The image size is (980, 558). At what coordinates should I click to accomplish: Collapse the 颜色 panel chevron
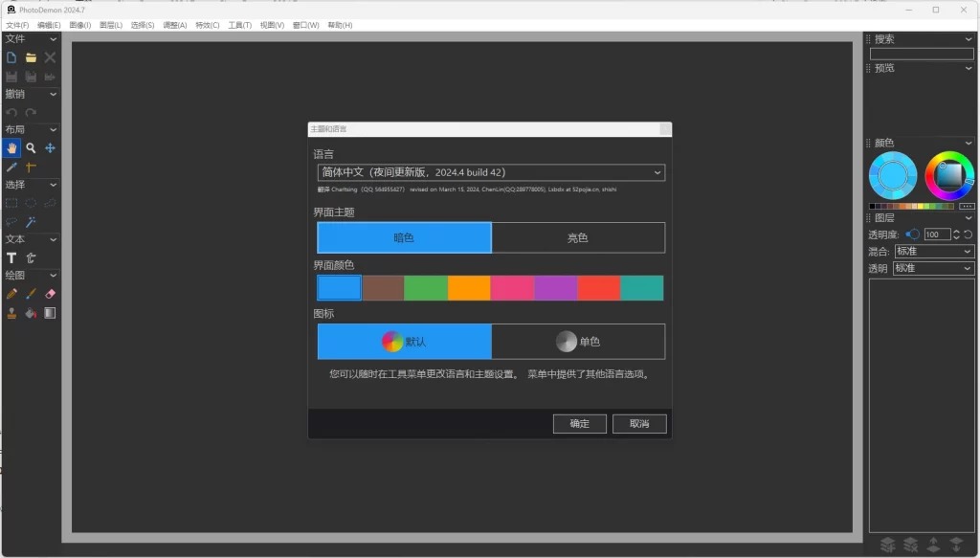[969, 144]
